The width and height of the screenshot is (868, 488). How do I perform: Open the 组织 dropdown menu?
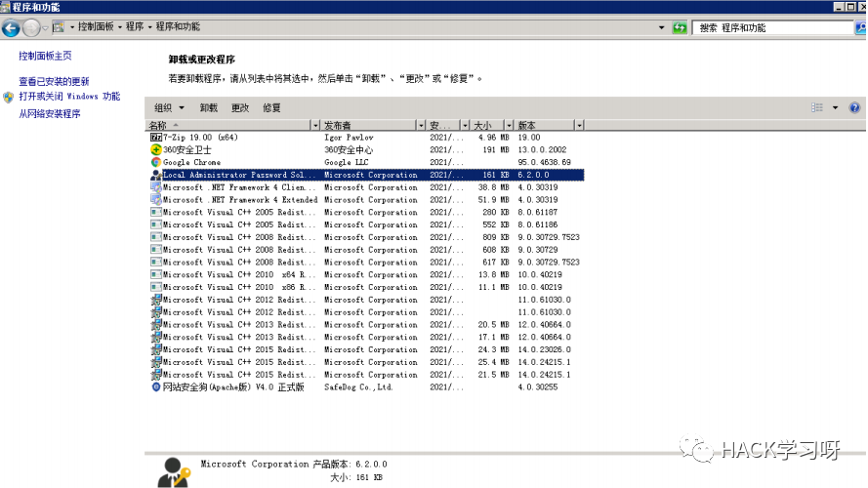(169, 108)
